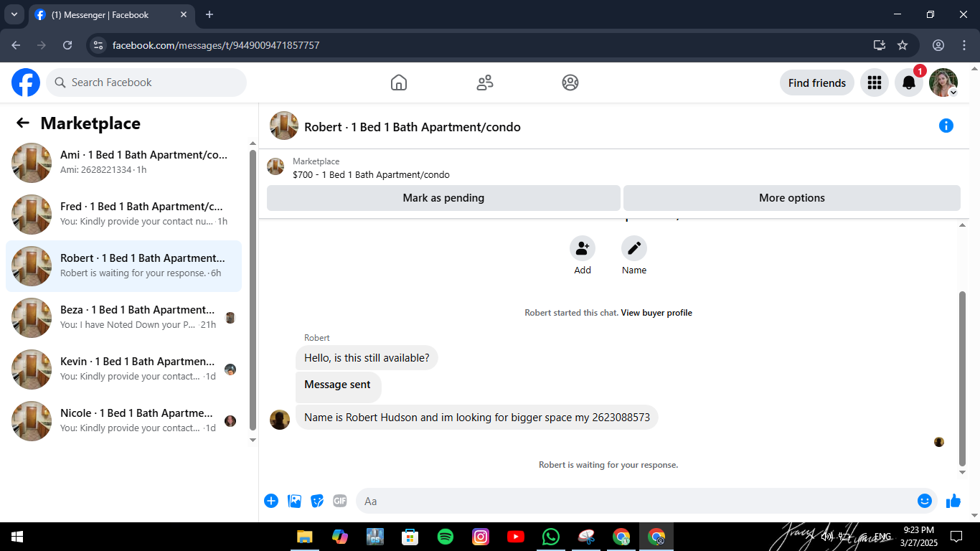Viewport: 980px width, 551px height.
Task: Bookmark this page with the star
Action: click(x=903, y=45)
